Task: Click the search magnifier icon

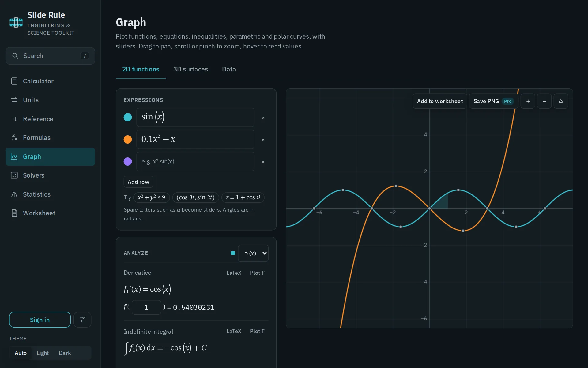Action: [15, 56]
